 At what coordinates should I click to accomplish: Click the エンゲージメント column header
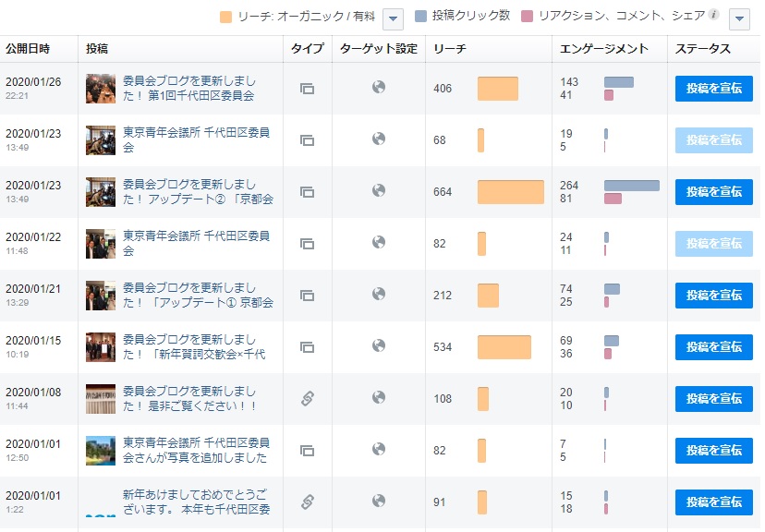[604, 49]
